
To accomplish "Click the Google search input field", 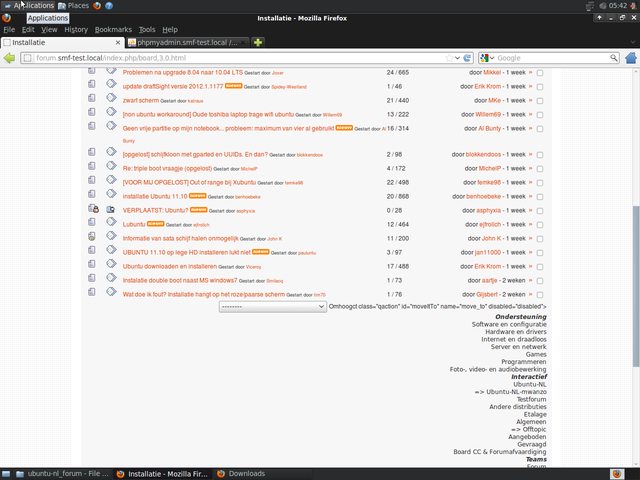I will pyautogui.click(x=552, y=58).
